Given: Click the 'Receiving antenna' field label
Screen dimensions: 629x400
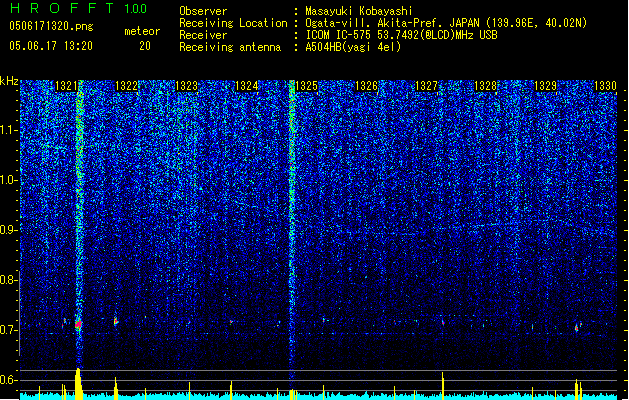Looking at the screenshot, I should 230,47.
